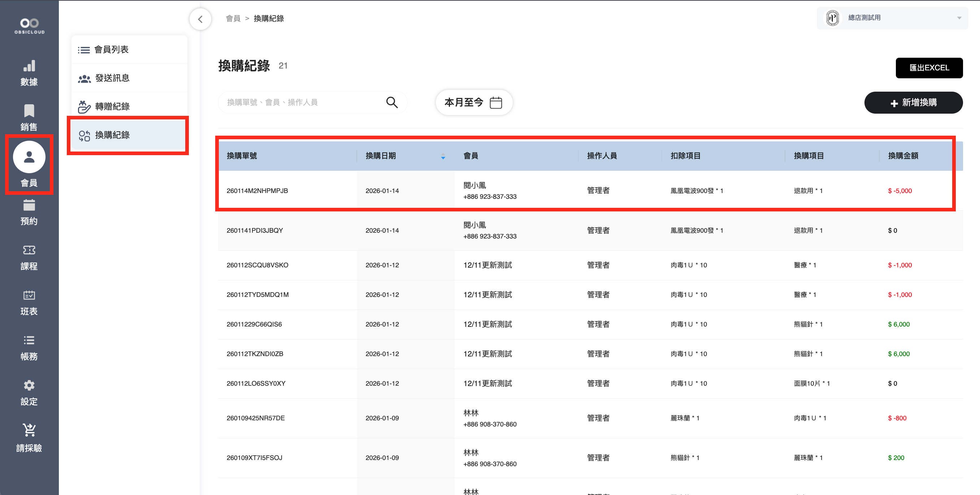
Task: Open record 260112SCQU8VSKO row
Action: 257,265
